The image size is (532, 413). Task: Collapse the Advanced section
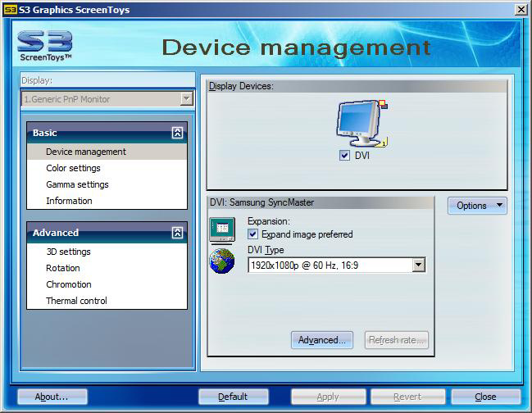pos(177,233)
